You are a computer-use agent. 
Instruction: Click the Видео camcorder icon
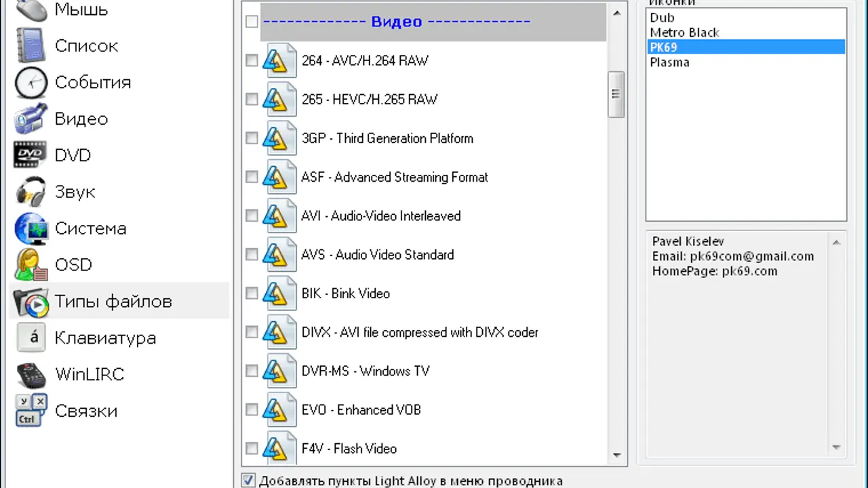click(31, 119)
